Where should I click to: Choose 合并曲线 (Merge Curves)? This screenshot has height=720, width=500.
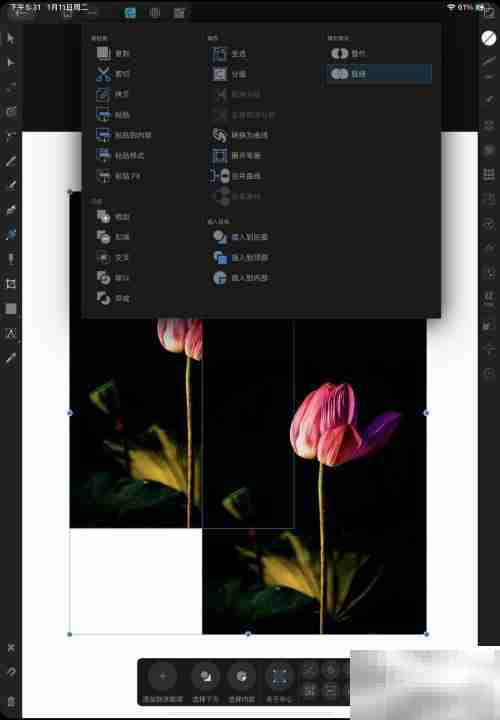coord(236,176)
